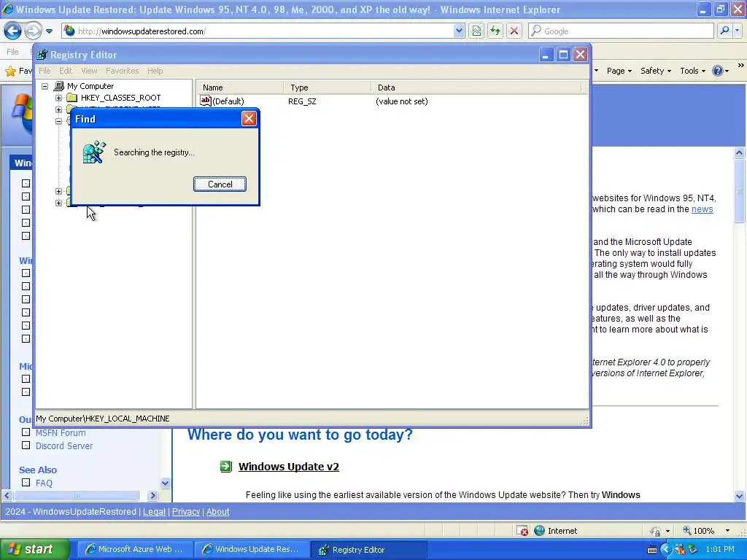Click the (Default) string value icon
The image size is (747, 560).
pyautogui.click(x=206, y=101)
